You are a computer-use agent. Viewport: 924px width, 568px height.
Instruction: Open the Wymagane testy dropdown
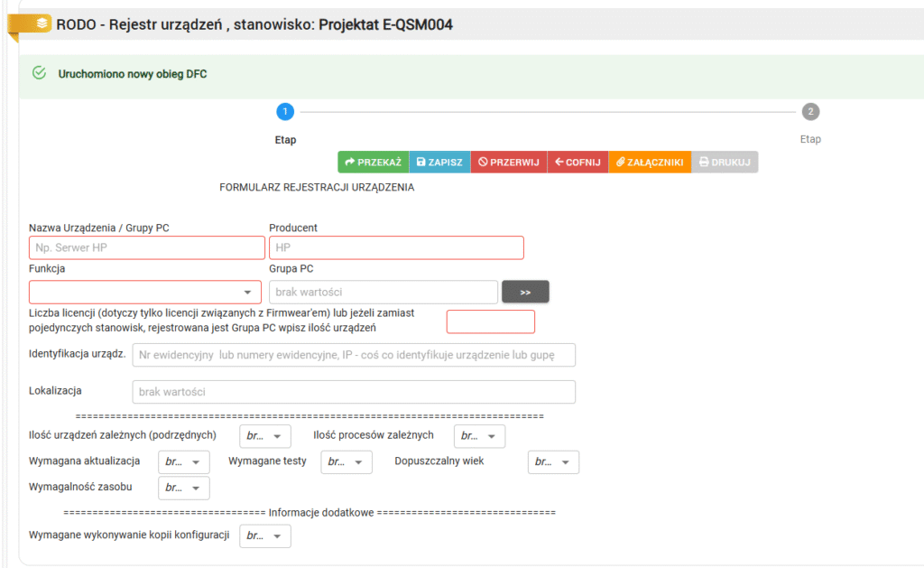point(346,462)
